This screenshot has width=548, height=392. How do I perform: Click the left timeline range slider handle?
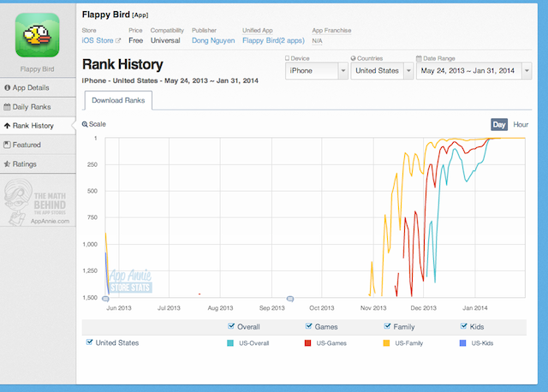[x=106, y=298]
